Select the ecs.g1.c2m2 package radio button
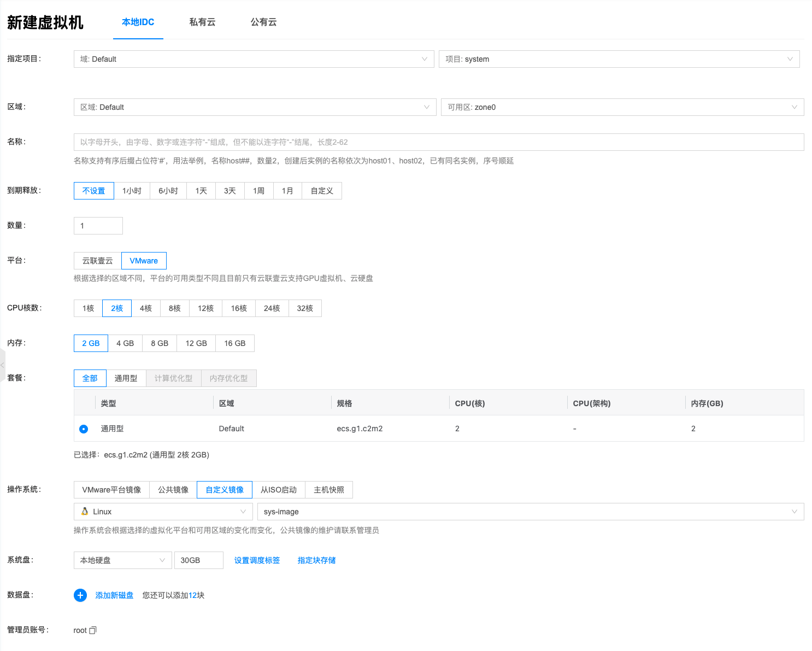 [84, 429]
